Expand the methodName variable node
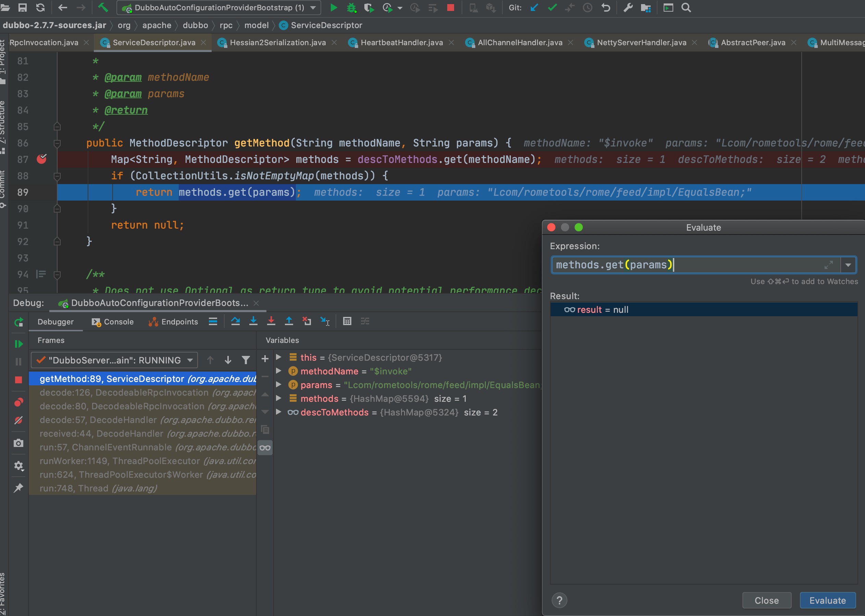 [278, 371]
